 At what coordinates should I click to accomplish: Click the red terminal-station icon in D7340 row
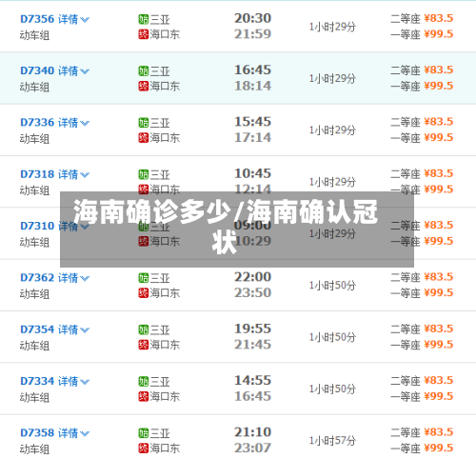pos(144,86)
